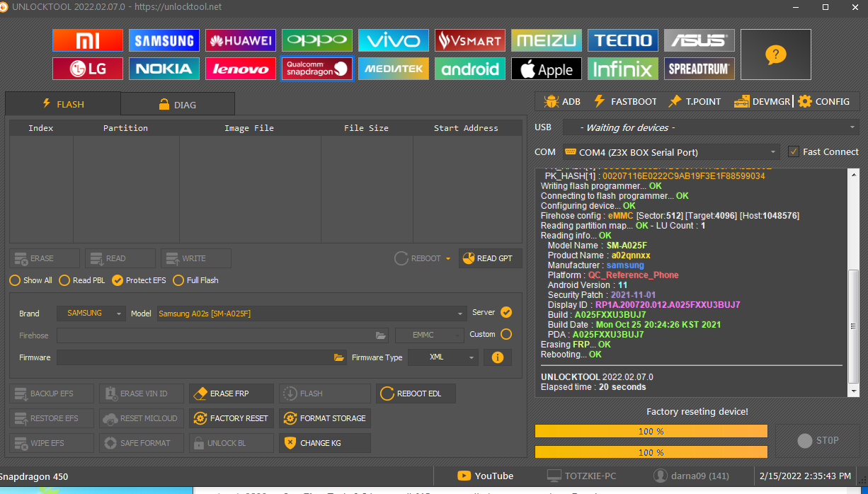This screenshot has width=868, height=494.
Task: Open the YouTube link in status bar
Action: (485, 476)
